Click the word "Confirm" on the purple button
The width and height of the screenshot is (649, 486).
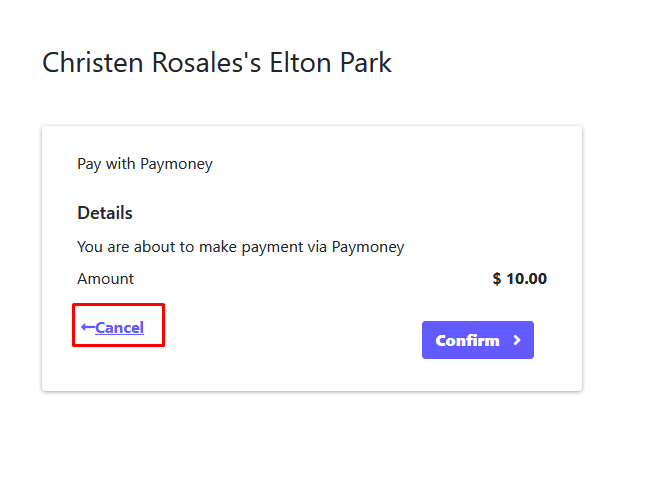pyautogui.click(x=467, y=340)
